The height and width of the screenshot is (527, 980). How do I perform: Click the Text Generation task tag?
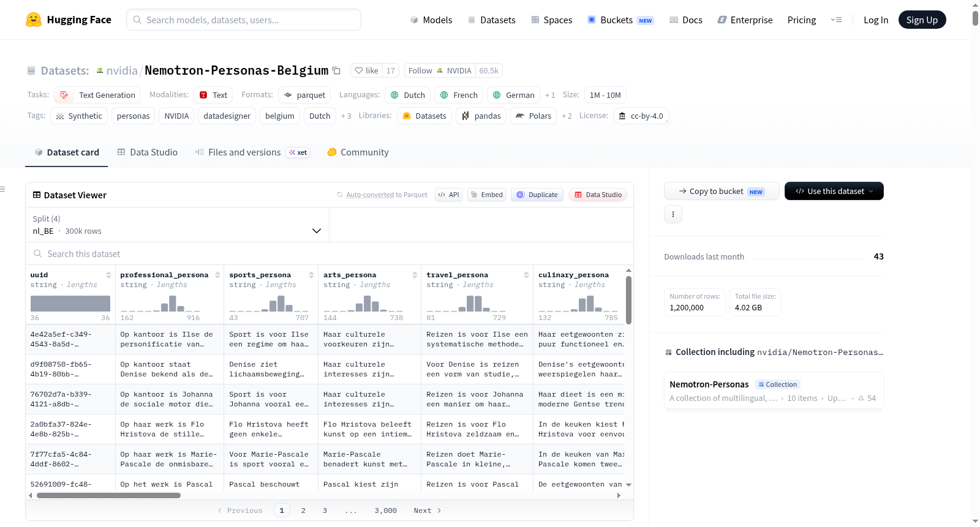point(97,95)
